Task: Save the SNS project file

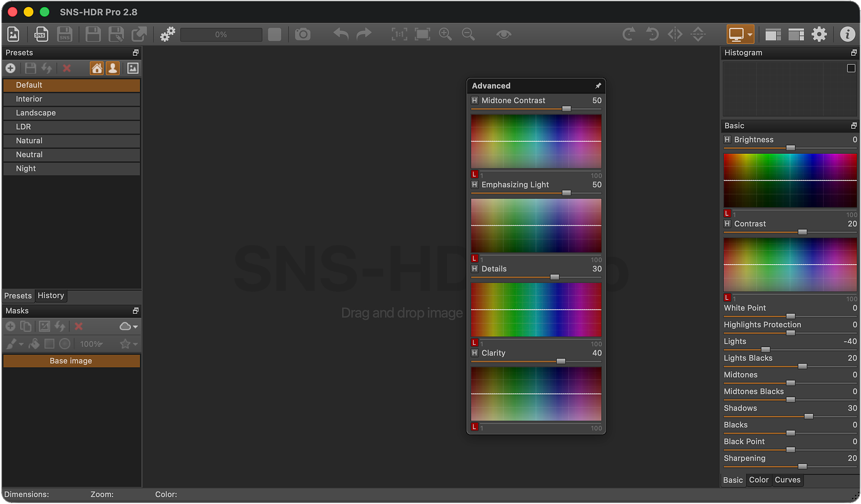Action: (64, 34)
